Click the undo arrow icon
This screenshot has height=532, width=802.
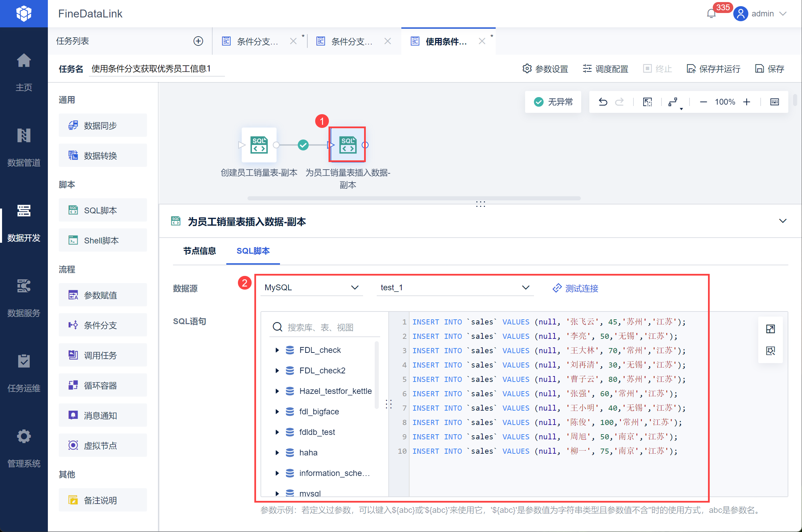click(603, 102)
